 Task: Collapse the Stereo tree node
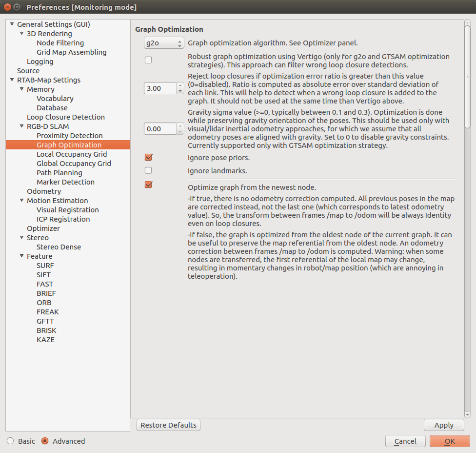coord(21,238)
